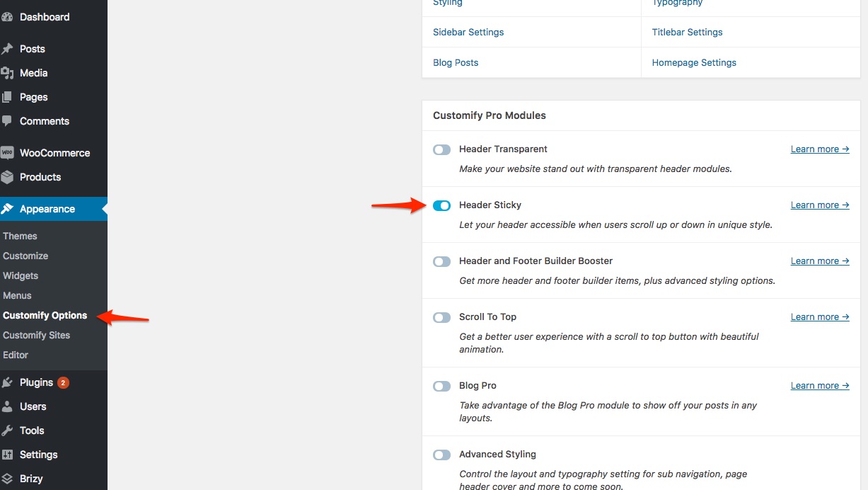This screenshot has width=868, height=490.
Task: Click Learn more for Scroll To Top
Action: [820, 317]
